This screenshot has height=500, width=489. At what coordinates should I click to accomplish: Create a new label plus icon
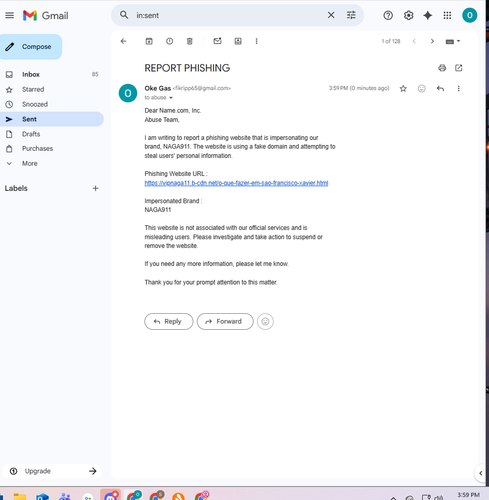point(95,188)
